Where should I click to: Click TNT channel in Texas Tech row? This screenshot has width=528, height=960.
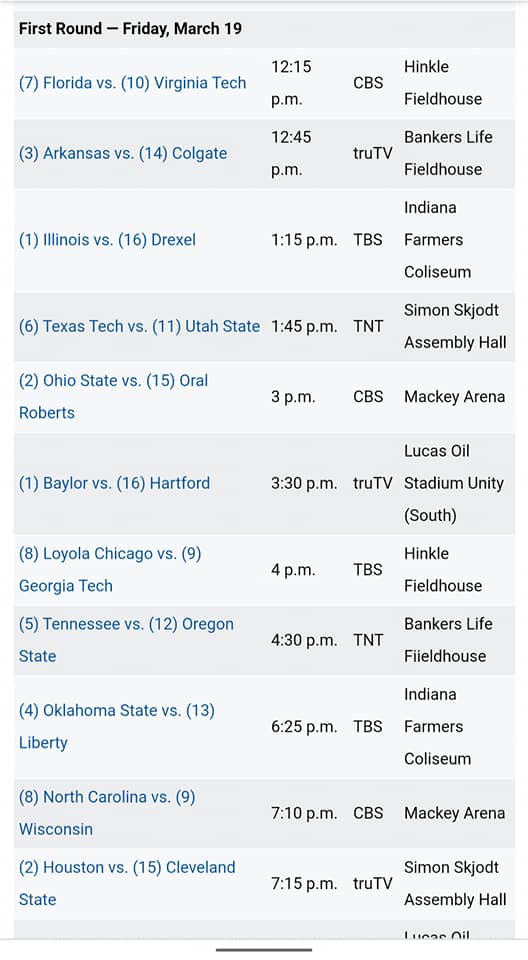pyautogui.click(x=368, y=326)
